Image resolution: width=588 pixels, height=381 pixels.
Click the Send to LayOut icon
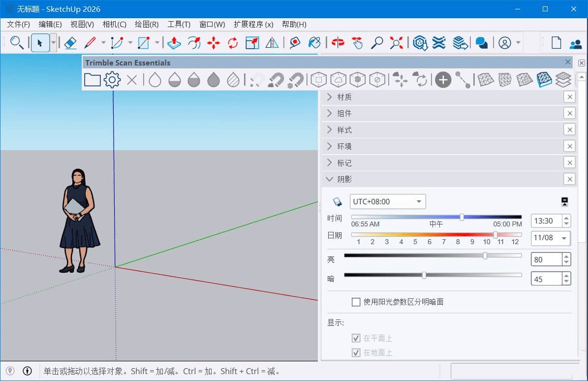click(460, 43)
